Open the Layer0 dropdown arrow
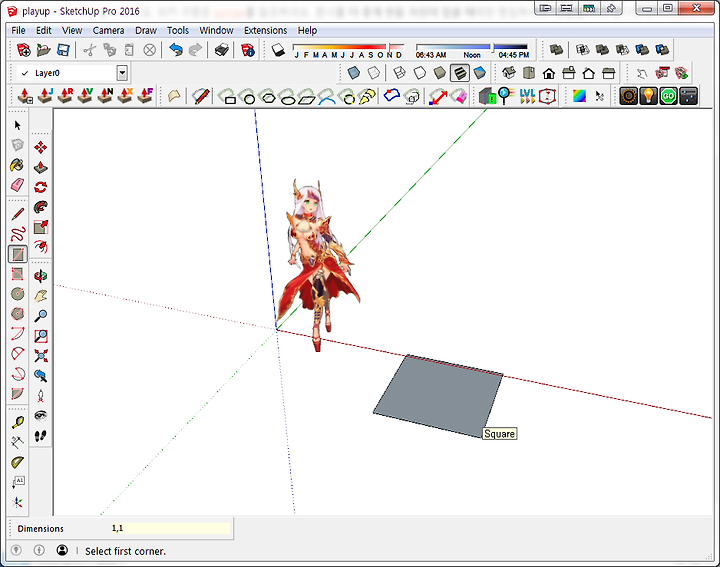The image size is (720, 567). 122,73
